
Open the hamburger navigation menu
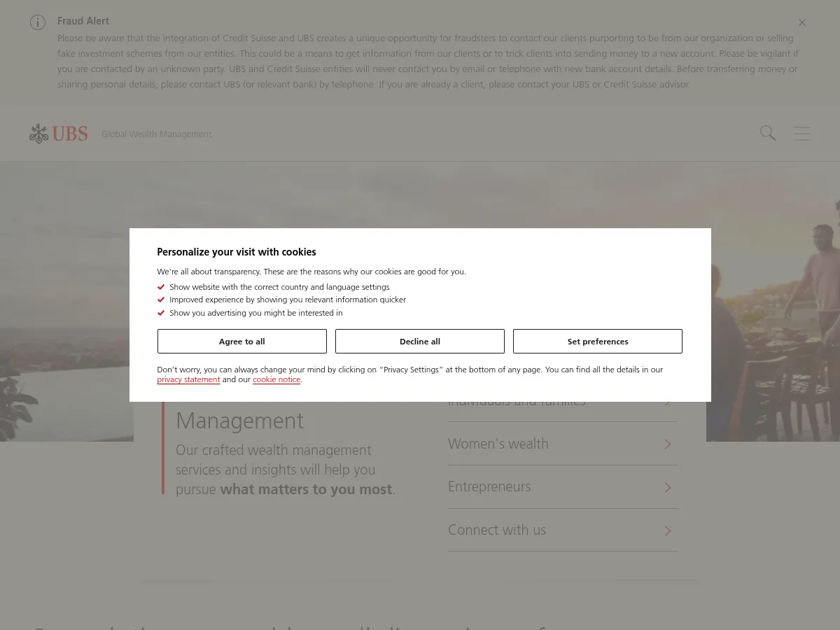point(801,133)
